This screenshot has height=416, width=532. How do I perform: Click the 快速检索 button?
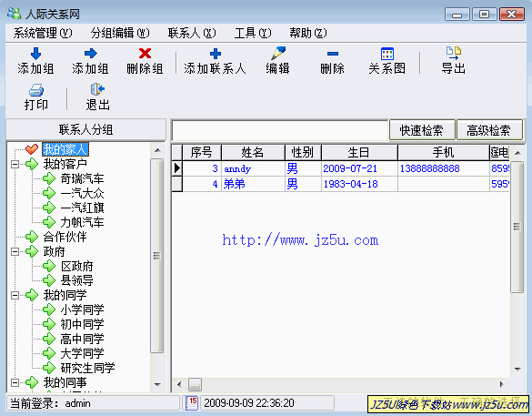pyautogui.click(x=422, y=130)
